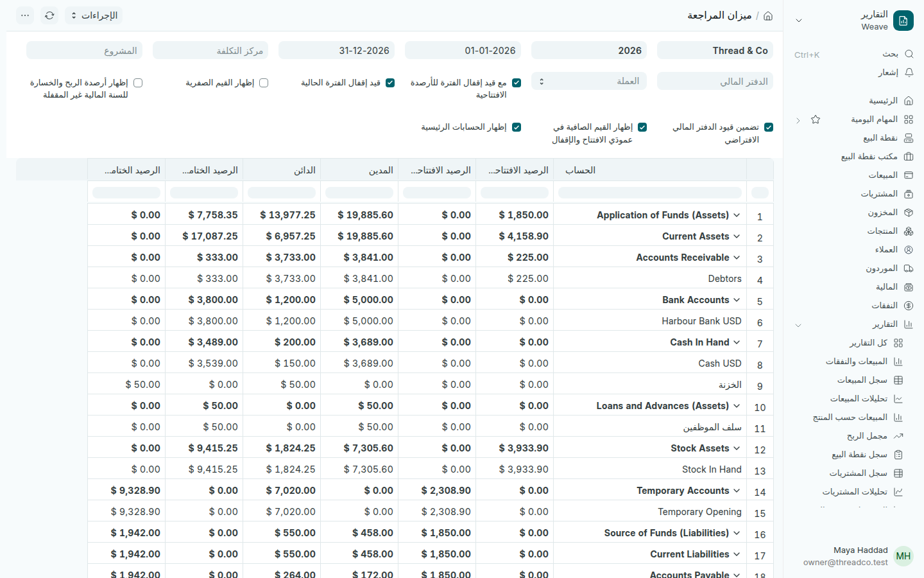Open the three-dots more options menu
The width and height of the screenshot is (924, 578).
[25, 15]
